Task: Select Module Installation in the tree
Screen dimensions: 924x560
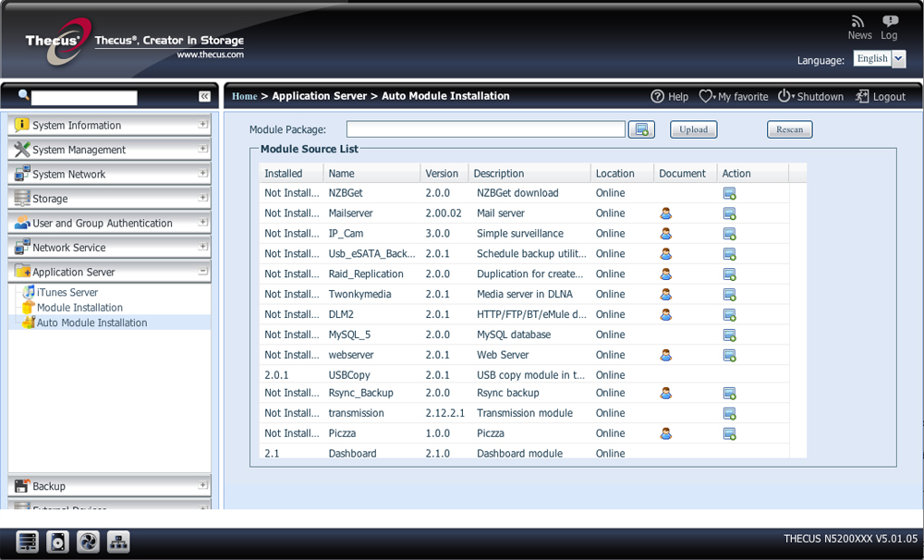Action: (79, 308)
